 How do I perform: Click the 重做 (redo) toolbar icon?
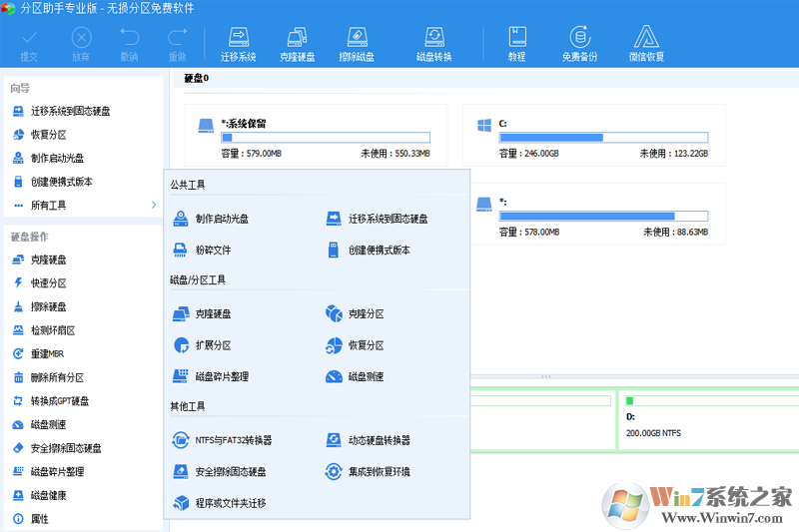point(178,45)
